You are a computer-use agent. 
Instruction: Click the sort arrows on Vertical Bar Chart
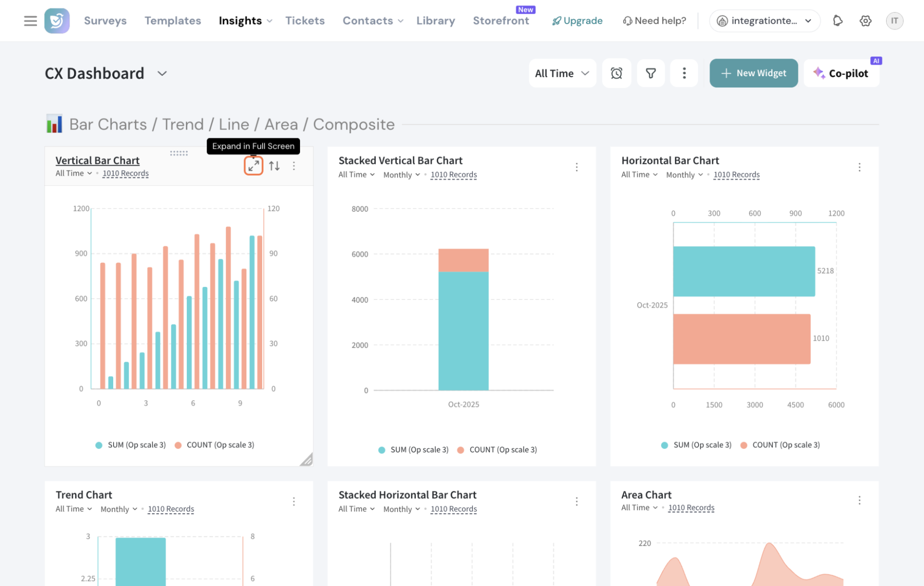275,166
